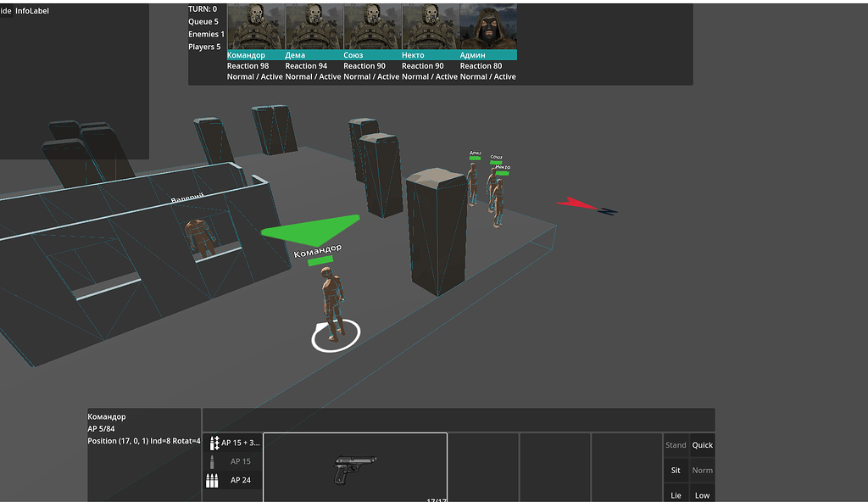The width and height of the screenshot is (868, 502).
Task: Select Командор's portrait in the turn queue
Action: click(255, 26)
